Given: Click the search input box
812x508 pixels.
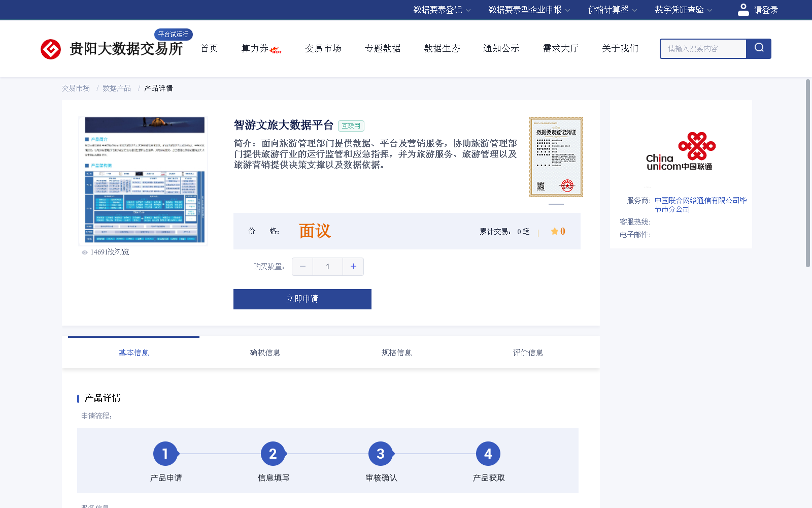Looking at the screenshot, I should click(x=703, y=49).
